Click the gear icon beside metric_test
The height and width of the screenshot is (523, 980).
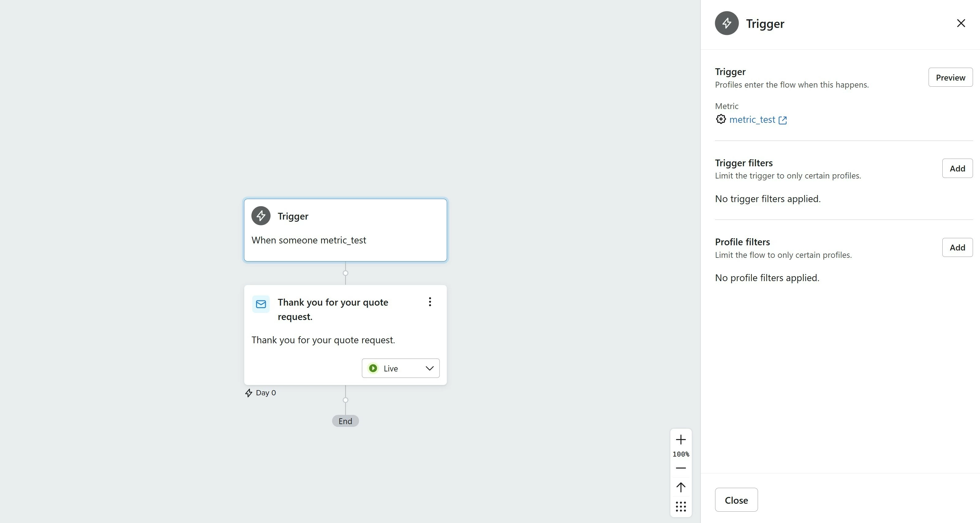coord(721,119)
